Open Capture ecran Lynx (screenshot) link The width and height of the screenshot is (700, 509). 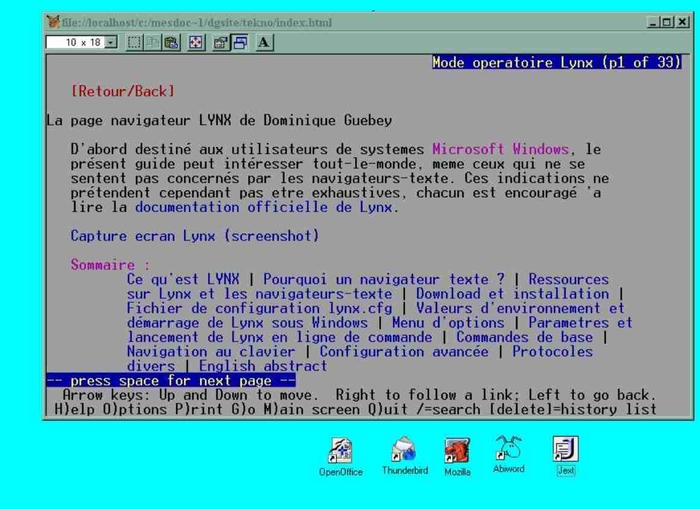tap(195, 235)
